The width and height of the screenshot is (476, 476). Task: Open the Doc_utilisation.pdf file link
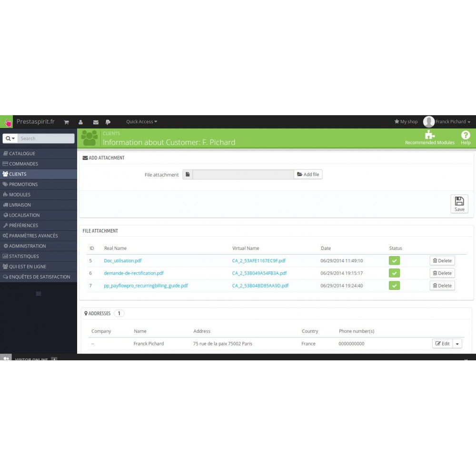click(123, 261)
